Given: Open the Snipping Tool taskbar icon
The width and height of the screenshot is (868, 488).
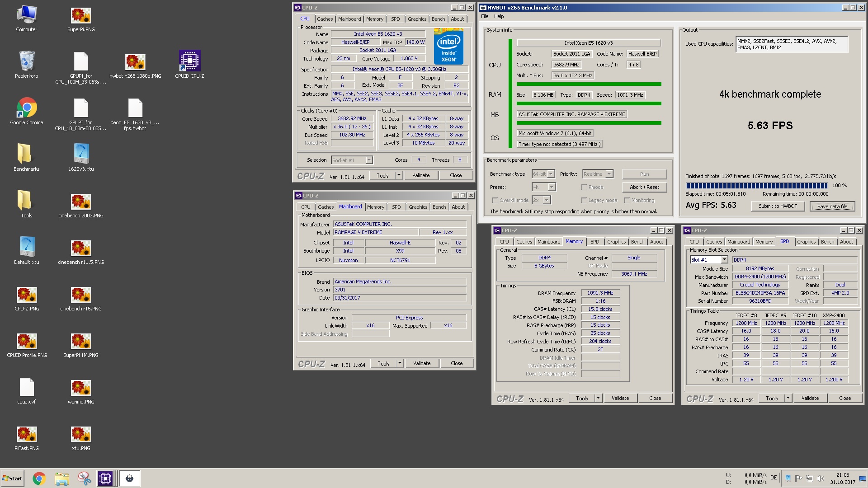Looking at the screenshot, I should pos(84,479).
